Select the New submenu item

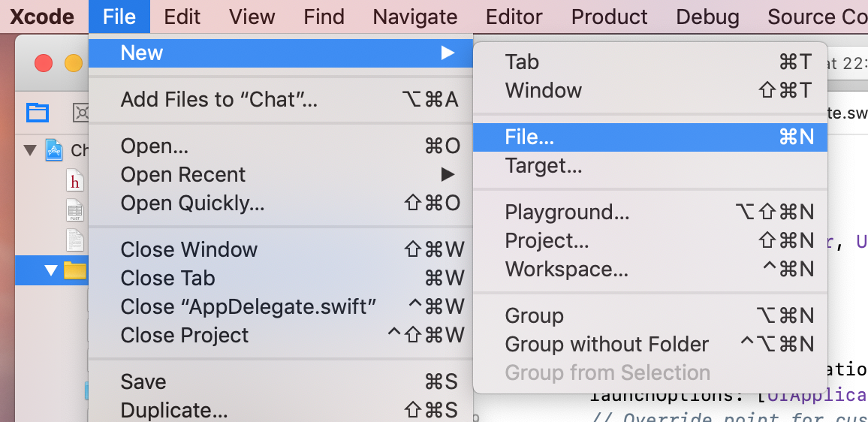[281, 53]
